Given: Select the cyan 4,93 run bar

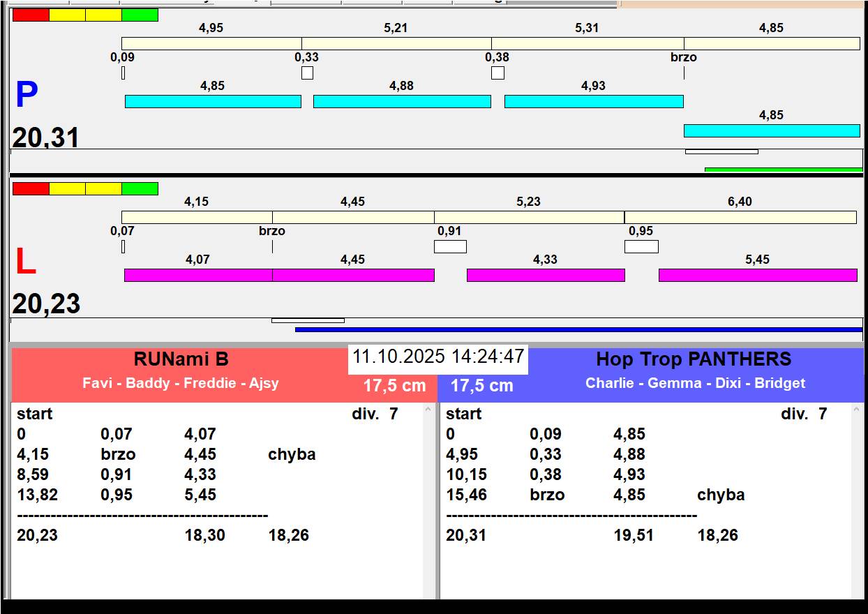Looking at the screenshot, I should click(x=594, y=102).
